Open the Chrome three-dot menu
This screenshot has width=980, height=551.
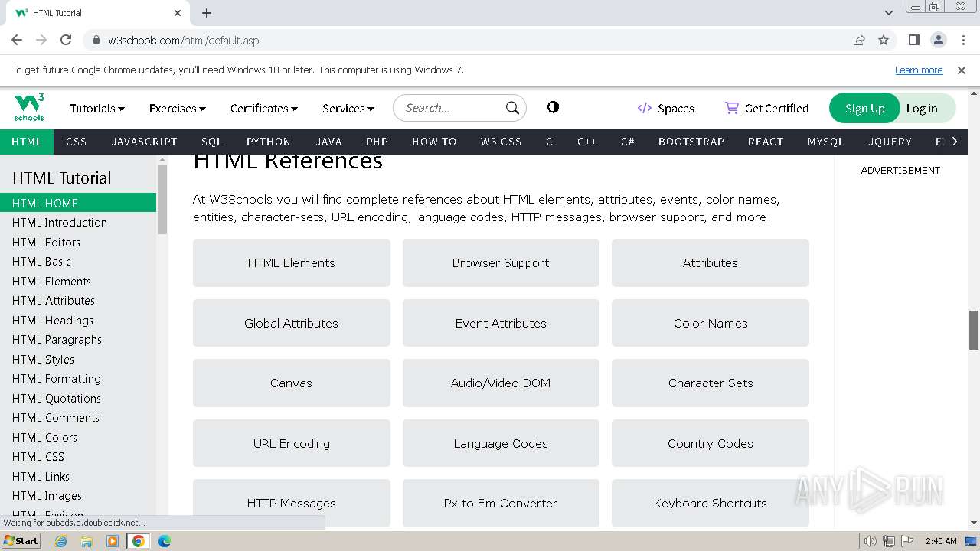click(962, 40)
